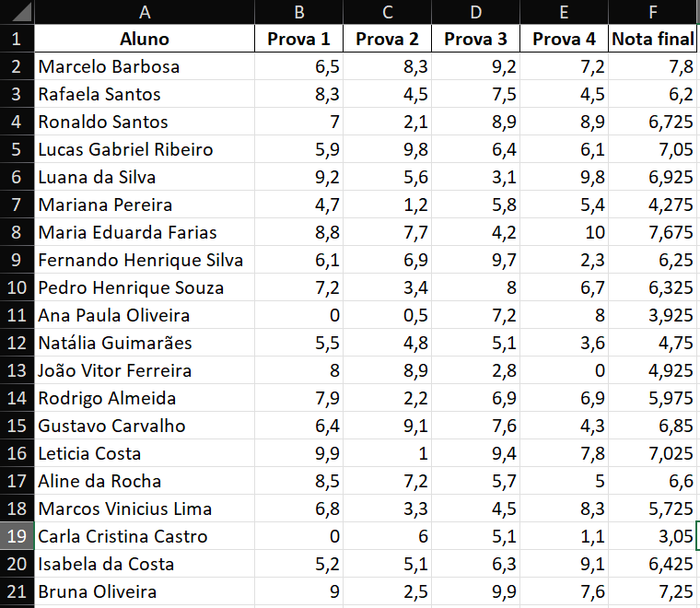Select Maria Eduarda Farias' Prova 4 grade

564,232
